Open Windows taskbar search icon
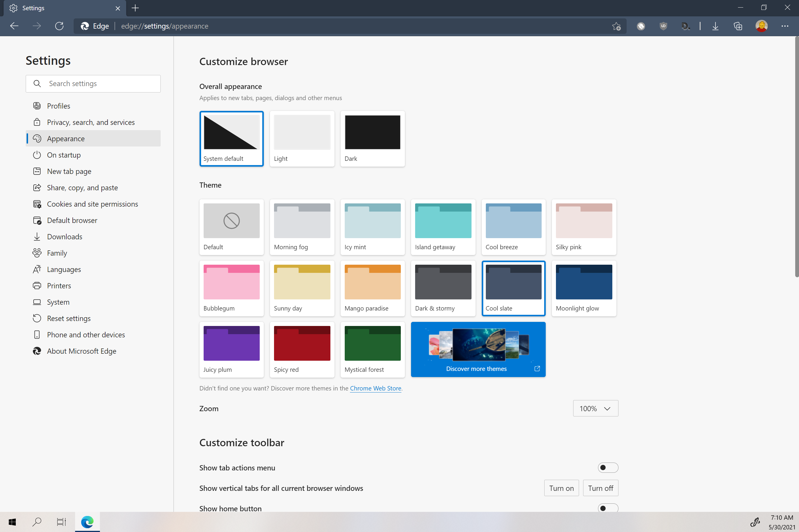The width and height of the screenshot is (799, 532). [37, 521]
